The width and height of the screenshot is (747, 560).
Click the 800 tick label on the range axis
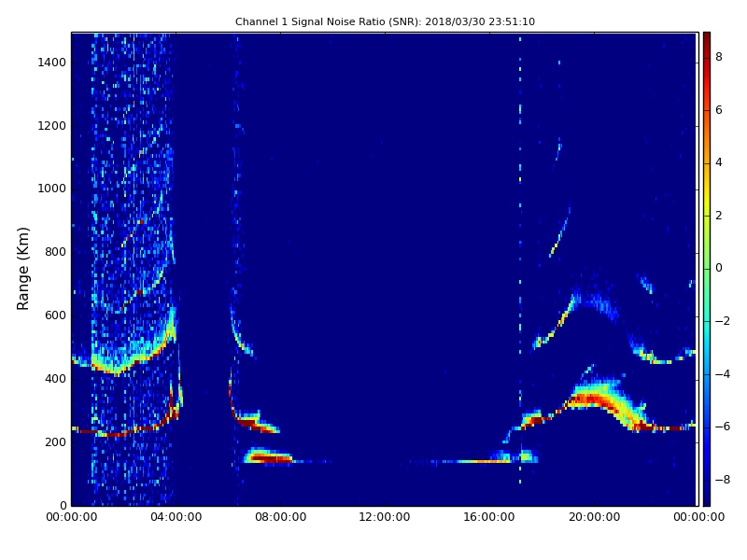pyautogui.click(x=55, y=252)
